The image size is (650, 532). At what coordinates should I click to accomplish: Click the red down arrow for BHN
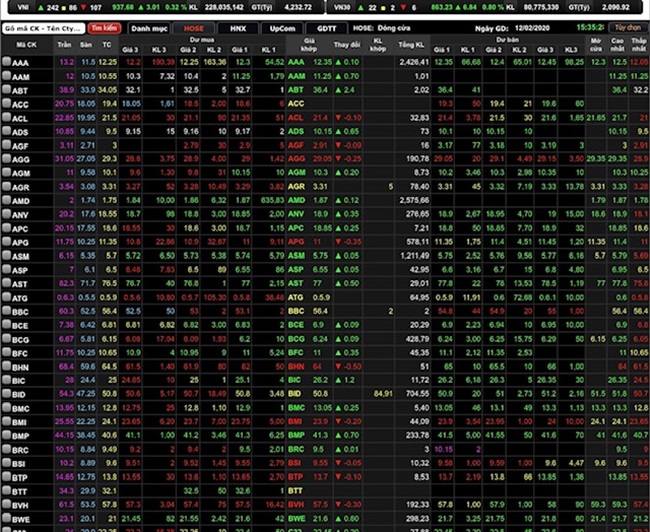coord(338,366)
